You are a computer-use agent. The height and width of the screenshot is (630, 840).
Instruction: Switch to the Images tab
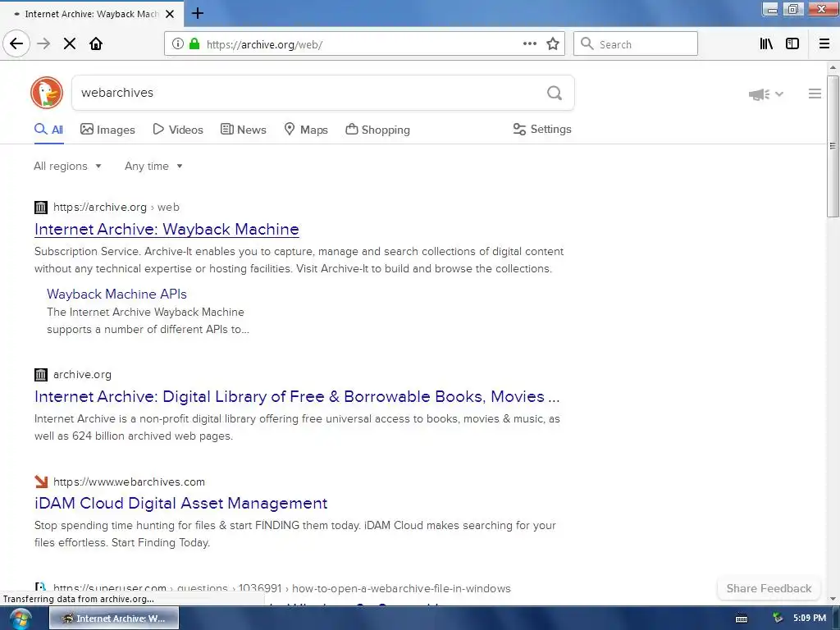click(x=107, y=130)
